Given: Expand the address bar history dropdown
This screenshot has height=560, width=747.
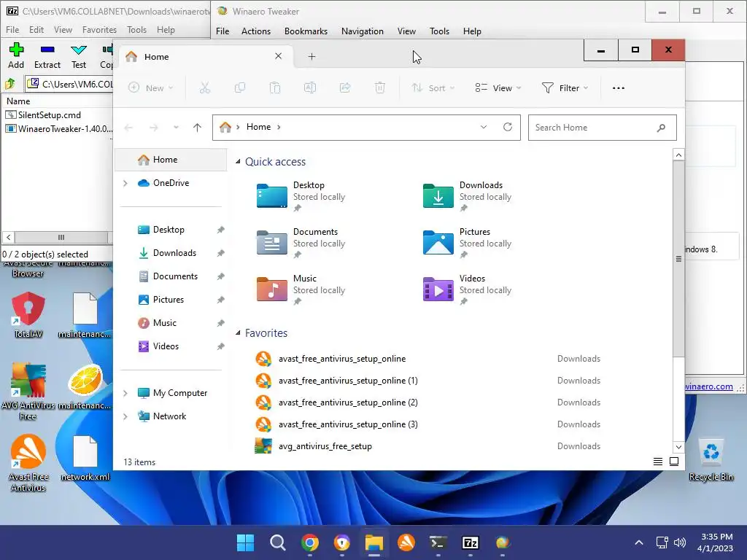Looking at the screenshot, I should pos(484,127).
